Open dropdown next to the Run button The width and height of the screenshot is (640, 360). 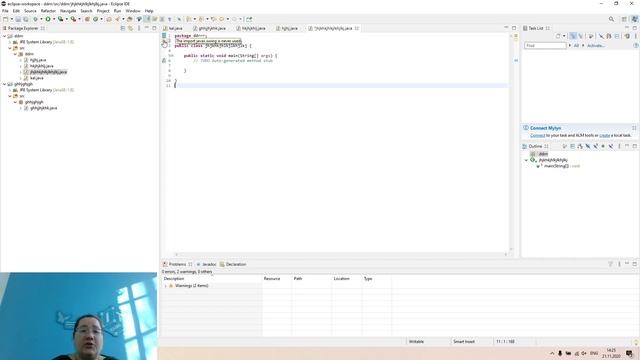tap(53, 19)
